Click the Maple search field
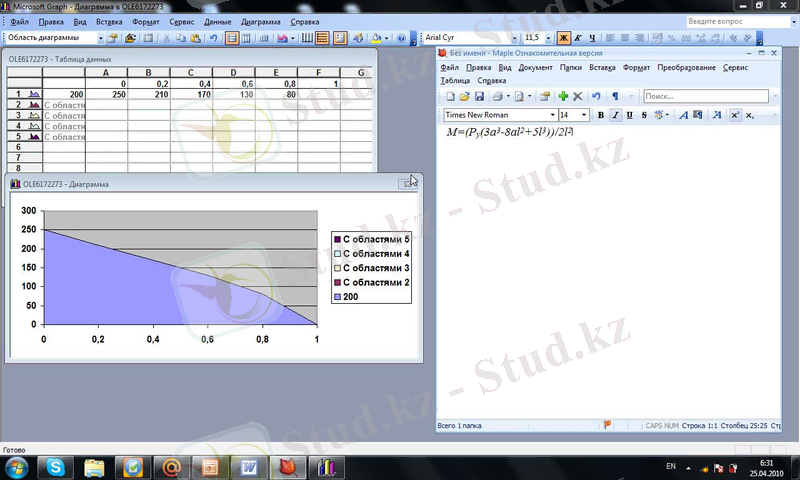The image size is (800, 480). (704, 97)
